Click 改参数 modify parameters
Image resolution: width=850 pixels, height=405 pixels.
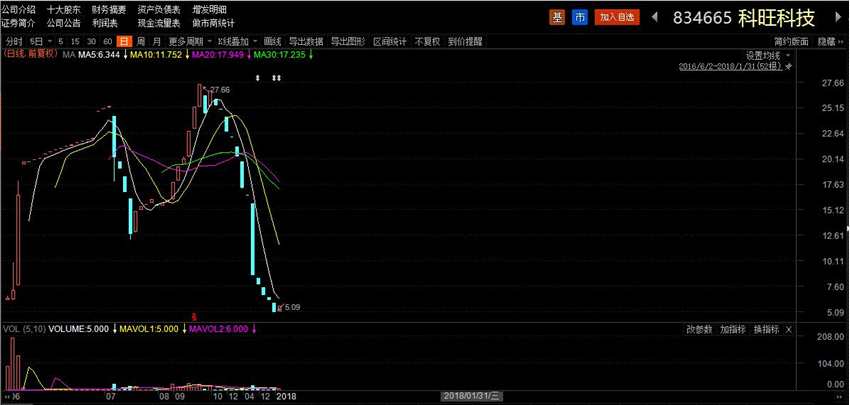click(699, 329)
